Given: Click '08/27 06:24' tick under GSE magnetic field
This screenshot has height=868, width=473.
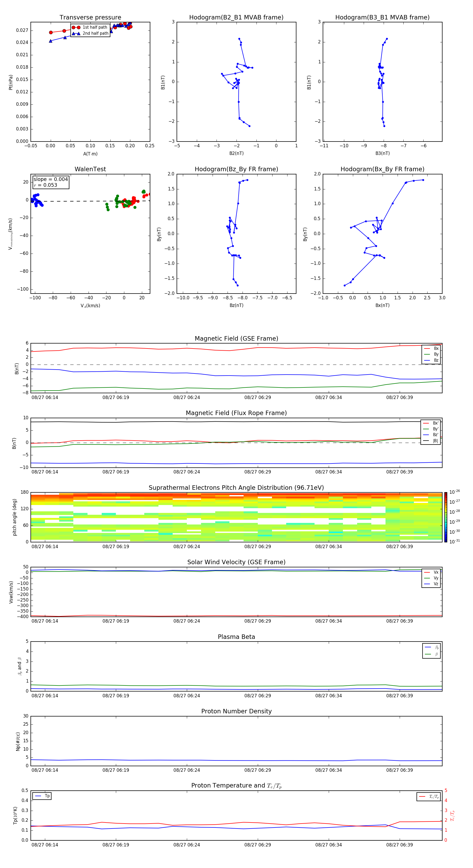Looking at the screenshot, I should 187,398.
